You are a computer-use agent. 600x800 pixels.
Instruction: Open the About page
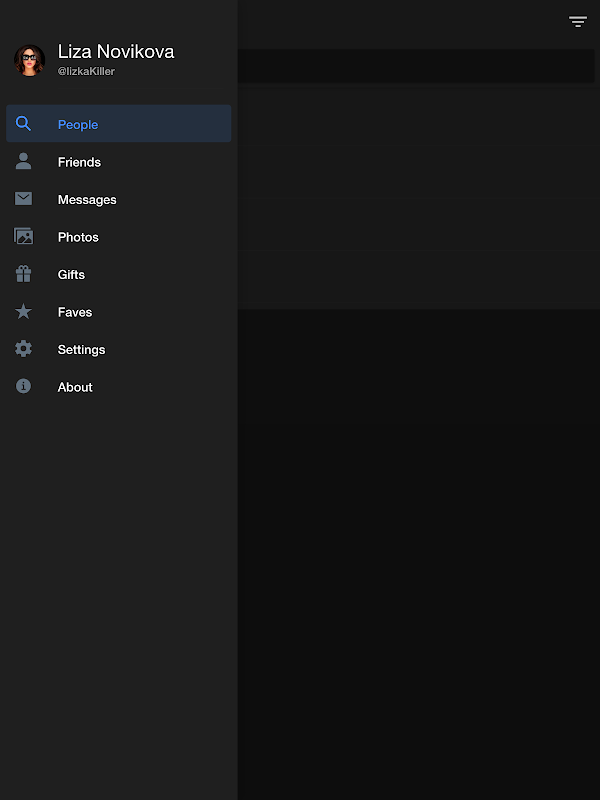pos(118,387)
